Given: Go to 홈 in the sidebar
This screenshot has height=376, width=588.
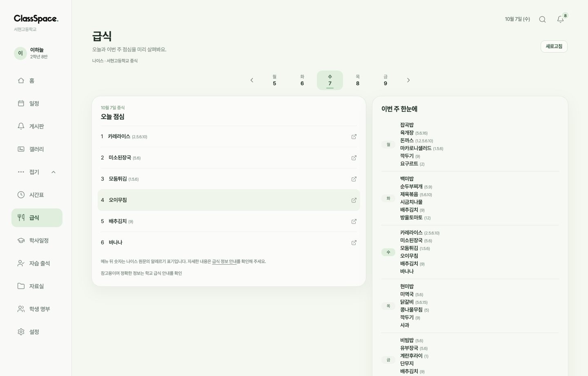Looking at the screenshot, I should click(37, 81).
